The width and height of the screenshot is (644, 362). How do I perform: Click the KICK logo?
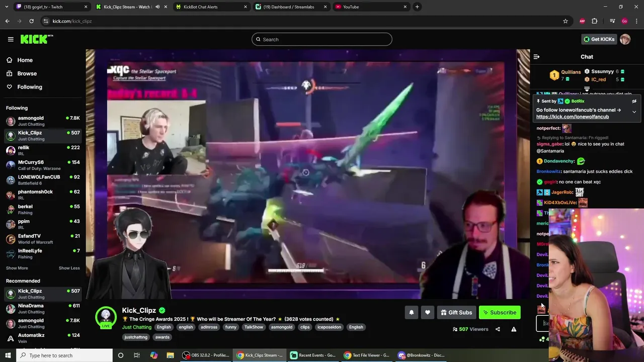tap(37, 39)
